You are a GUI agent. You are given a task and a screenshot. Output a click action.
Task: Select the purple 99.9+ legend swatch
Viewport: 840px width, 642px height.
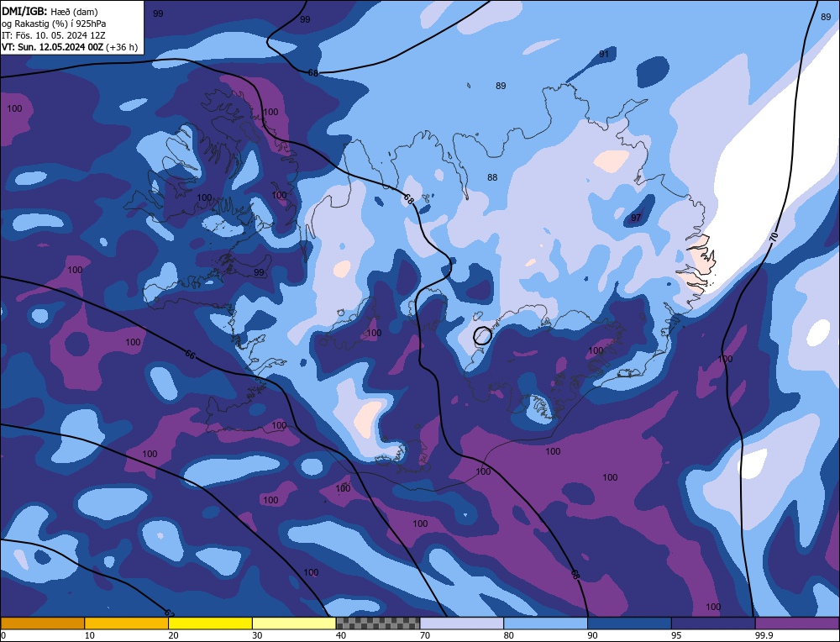point(797,623)
